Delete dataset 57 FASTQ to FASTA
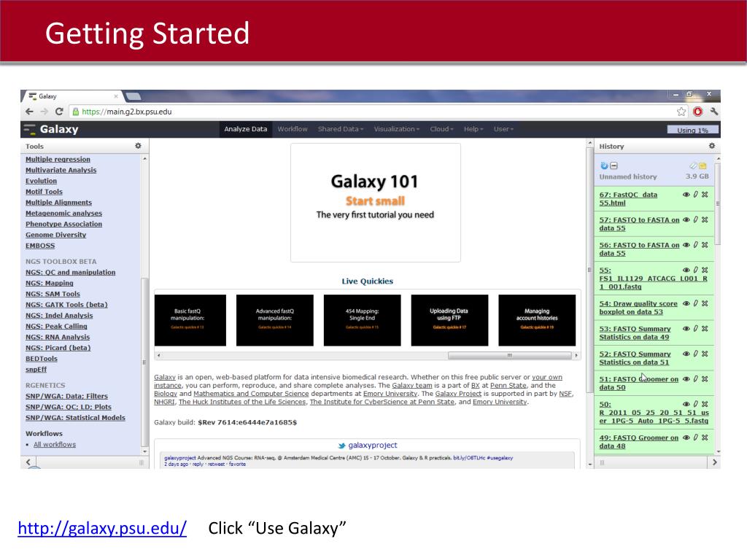Image resolution: width=747 pixels, height=560 pixels. pyautogui.click(x=705, y=219)
